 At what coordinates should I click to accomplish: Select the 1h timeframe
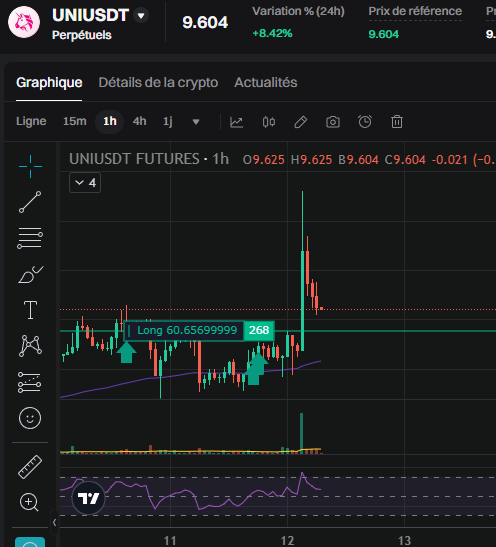pos(110,121)
